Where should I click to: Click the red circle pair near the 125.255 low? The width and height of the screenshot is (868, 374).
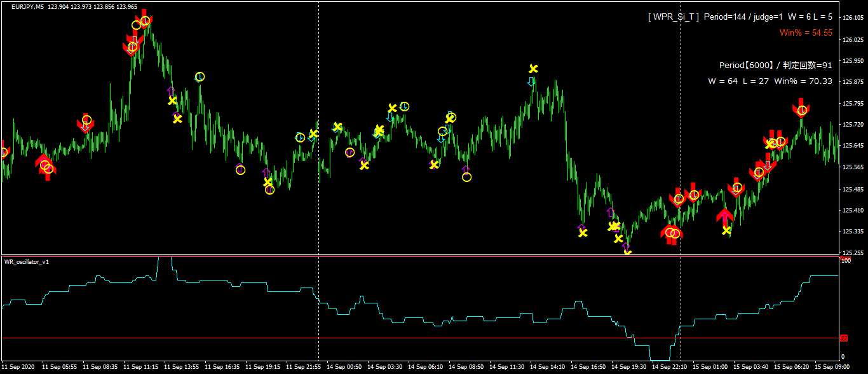pos(670,233)
